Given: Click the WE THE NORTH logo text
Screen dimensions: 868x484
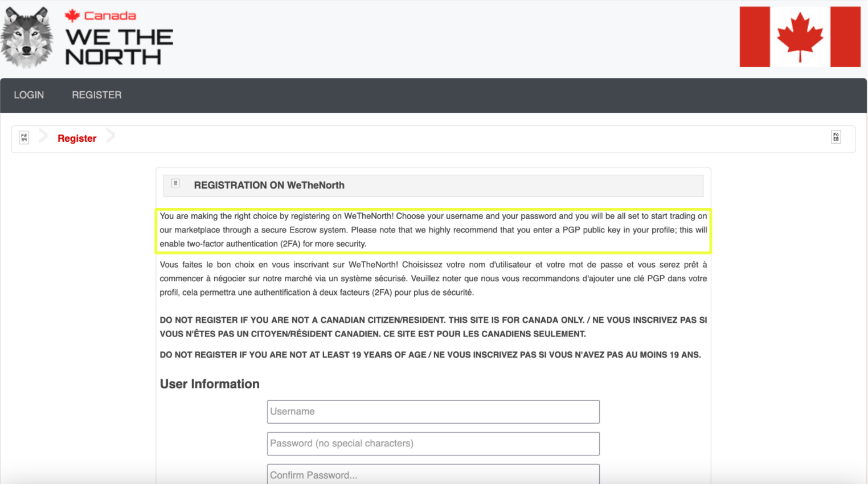Looking at the screenshot, I should [x=119, y=47].
